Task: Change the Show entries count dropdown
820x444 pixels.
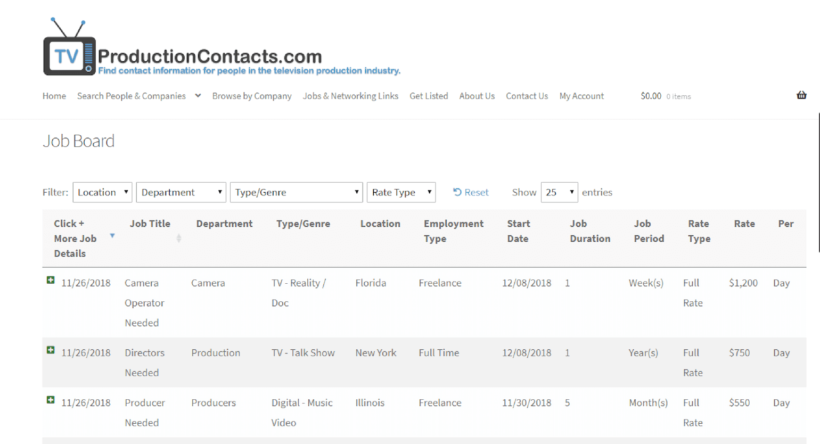Action: [x=560, y=192]
